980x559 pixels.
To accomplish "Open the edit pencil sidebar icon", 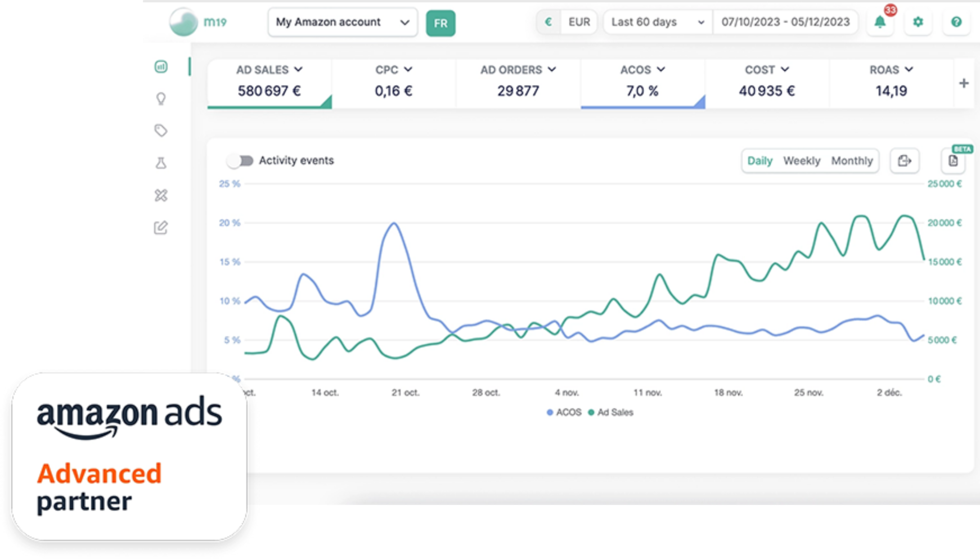I will pyautogui.click(x=161, y=227).
